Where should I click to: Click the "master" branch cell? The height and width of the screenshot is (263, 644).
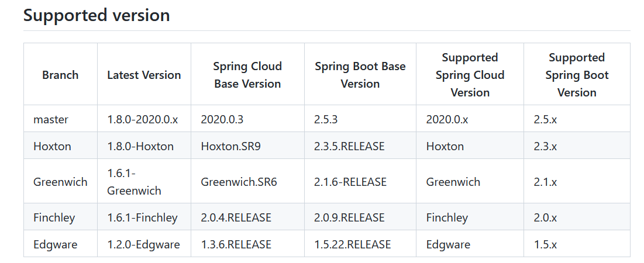pyautogui.click(x=51, y=119)
